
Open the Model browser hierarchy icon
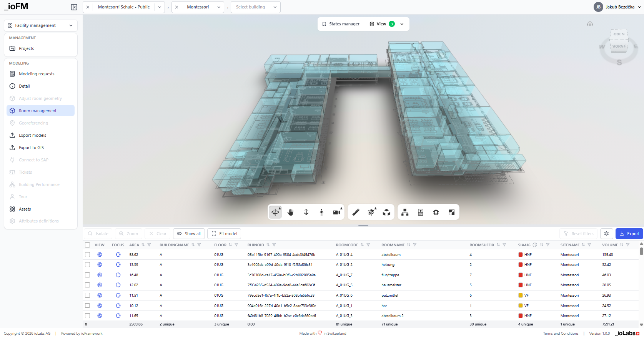[x=405, y=212]
